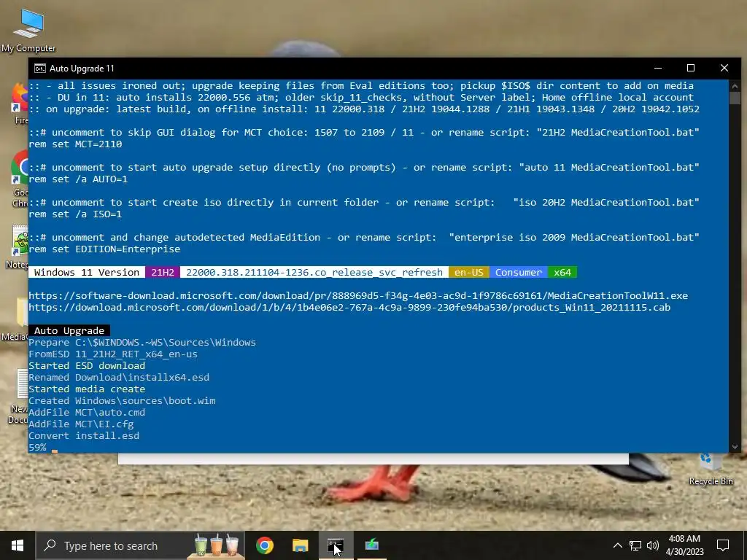Screen dimensions: 747x560
Task: Click the Renamed Download\installx64.esd line
Action: click(x=119, y=378)
